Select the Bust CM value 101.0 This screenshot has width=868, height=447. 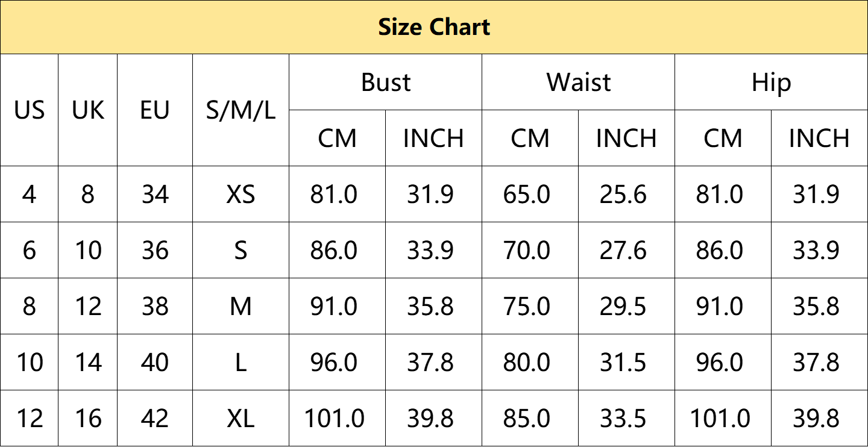tap(338, 418)
